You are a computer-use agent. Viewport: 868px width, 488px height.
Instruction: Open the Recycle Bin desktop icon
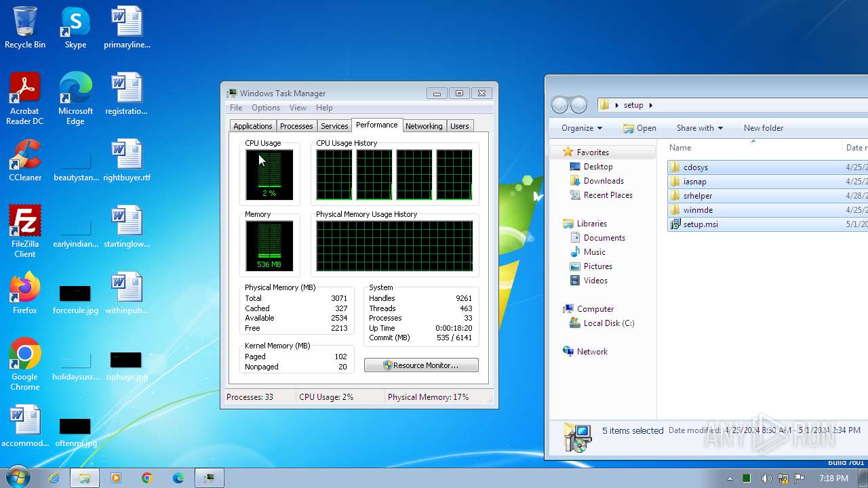click(25, 28)
